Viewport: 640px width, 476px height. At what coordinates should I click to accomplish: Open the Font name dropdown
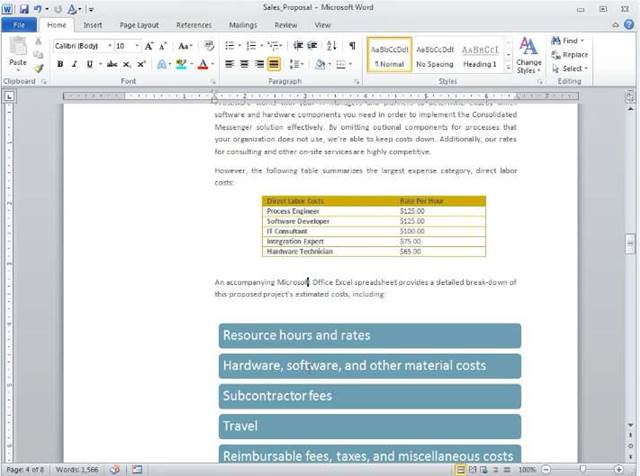pos(110,46)
